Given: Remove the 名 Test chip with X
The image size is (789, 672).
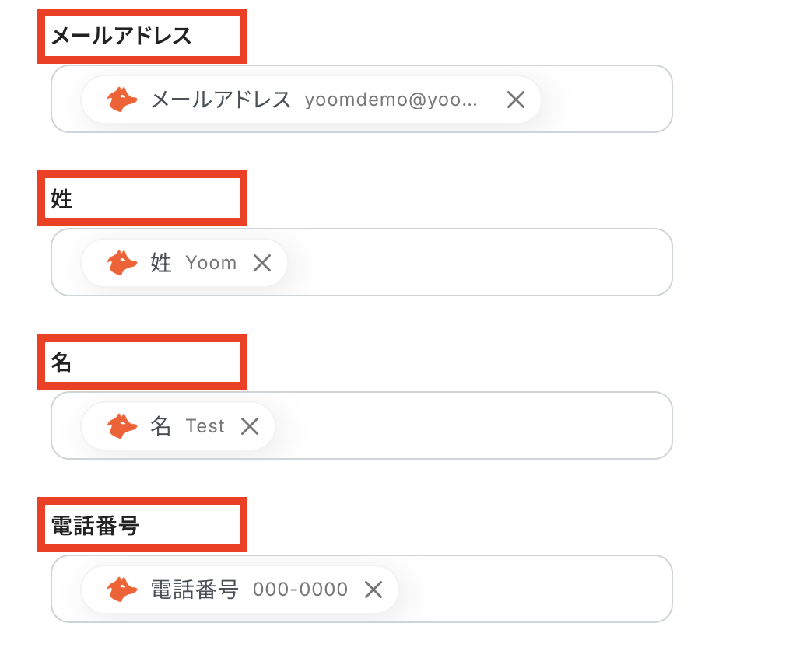Looking at the screenshot, I should [x=249, y=426].
